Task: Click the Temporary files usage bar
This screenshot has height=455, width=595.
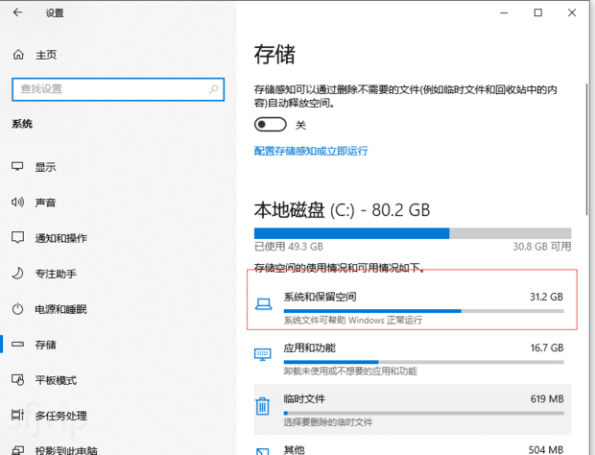Action: click(423, 413)
